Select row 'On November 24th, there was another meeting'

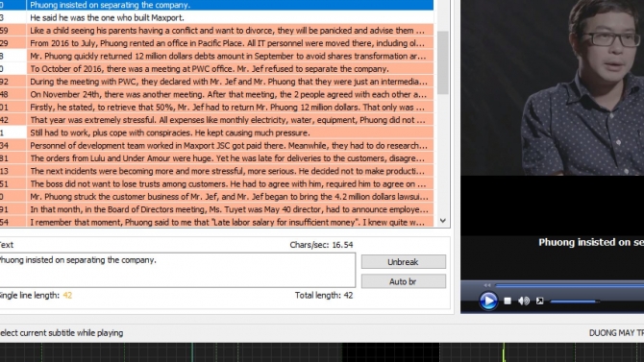pyautogui.click(x=216, y=94)
